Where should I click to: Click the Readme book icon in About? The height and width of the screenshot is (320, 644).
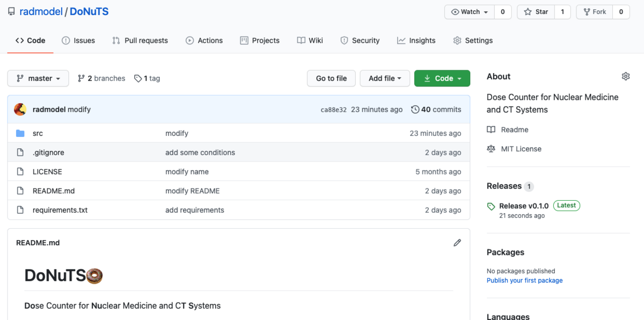491,130
